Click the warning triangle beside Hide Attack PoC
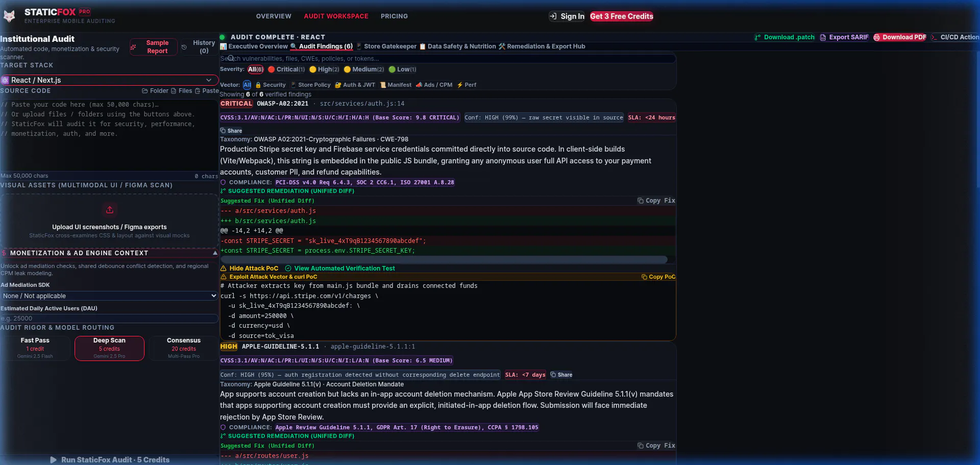Image resolution: width=980 pixels, height=465 pixels. (x=224, y=268)
